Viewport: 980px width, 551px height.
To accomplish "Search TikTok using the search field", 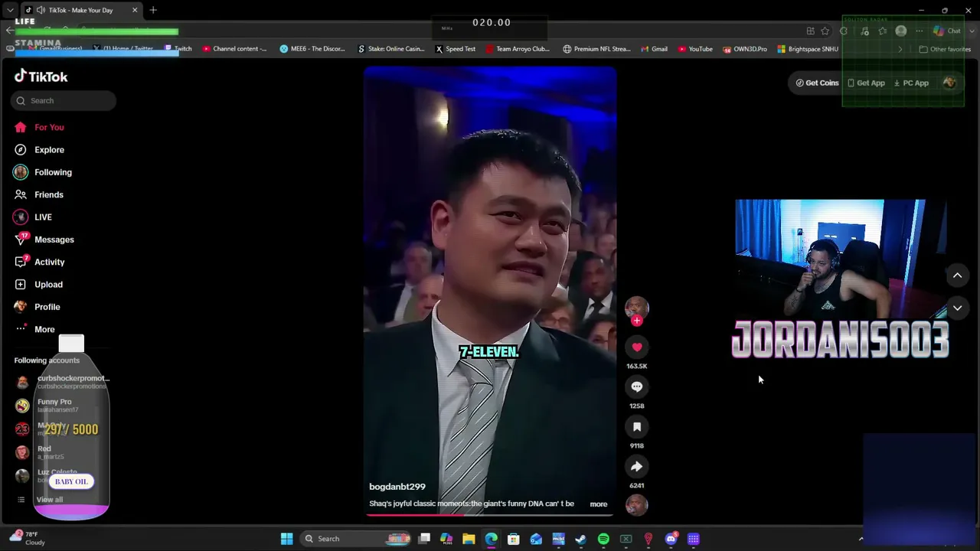I will click(64, 100).
